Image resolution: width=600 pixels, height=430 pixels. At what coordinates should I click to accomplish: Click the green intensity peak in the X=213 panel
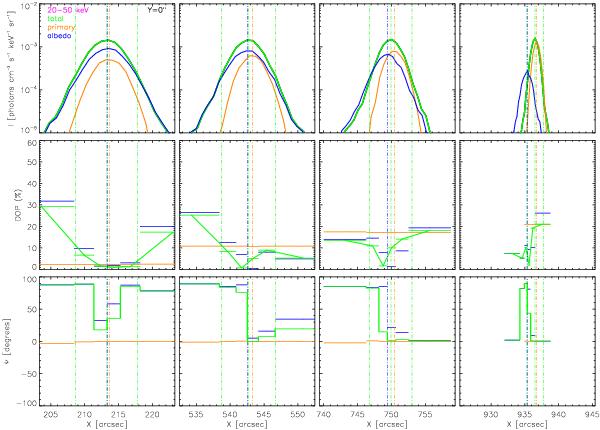point(107,41)
